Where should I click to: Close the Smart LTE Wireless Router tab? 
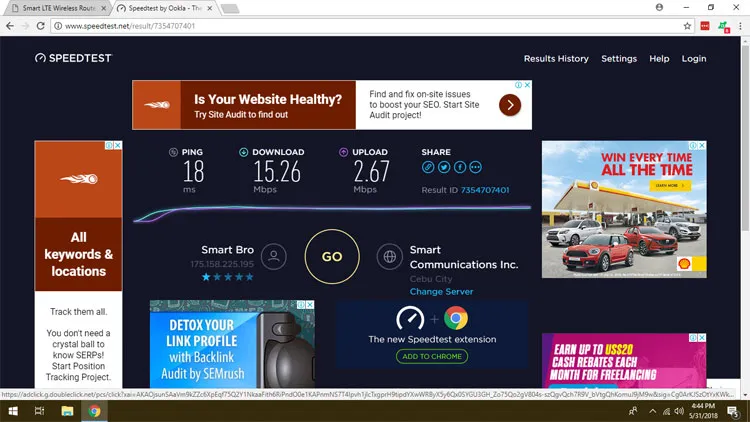[103, 8]
